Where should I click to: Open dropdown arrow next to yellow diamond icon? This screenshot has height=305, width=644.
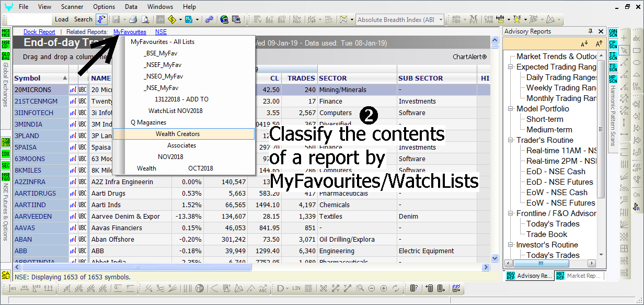(180, 19)
